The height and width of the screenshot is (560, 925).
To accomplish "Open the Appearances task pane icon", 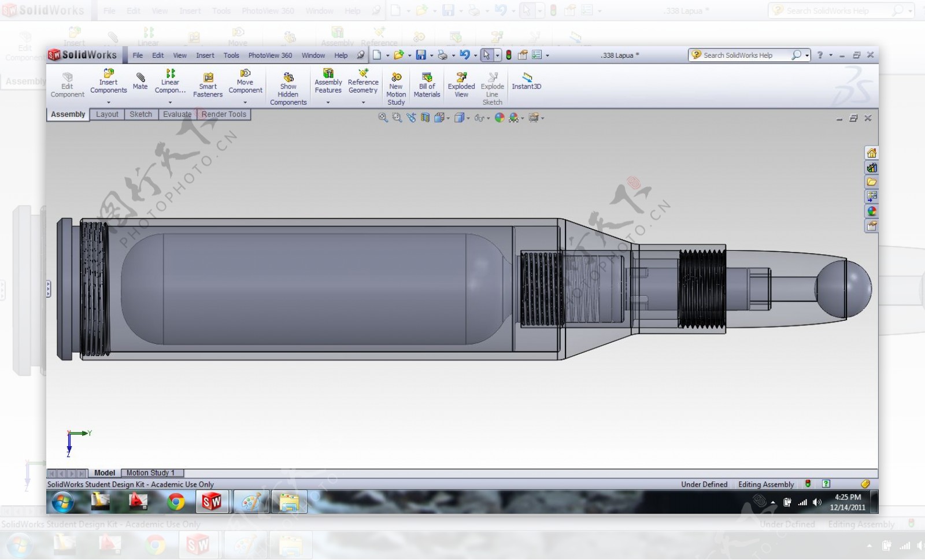I will pos(871,212).
